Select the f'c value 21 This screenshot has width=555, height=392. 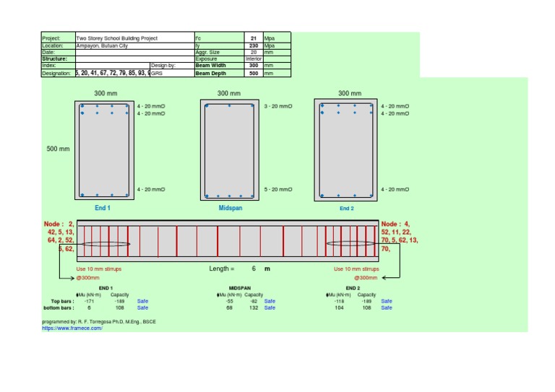point(254,38)
